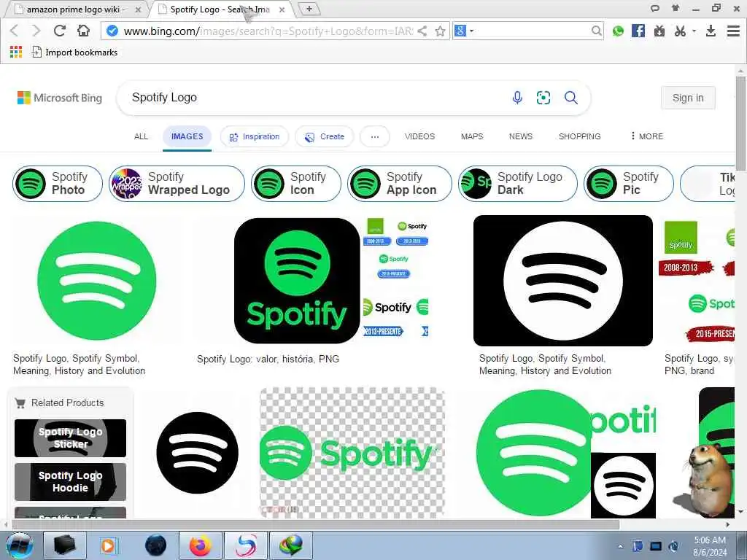Select the Spotify Photo suggestion chip
747x560 pixels.
(x=58, y=183)
